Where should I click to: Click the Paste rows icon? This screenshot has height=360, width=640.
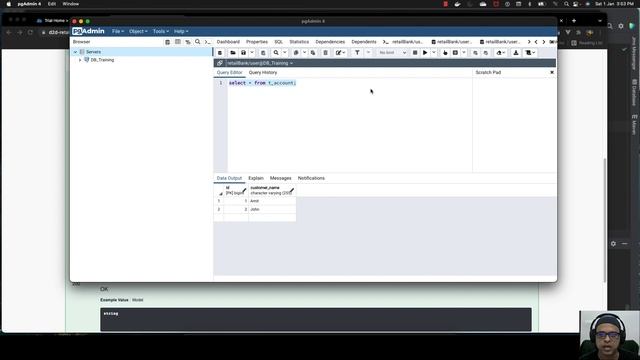(313, 53)
